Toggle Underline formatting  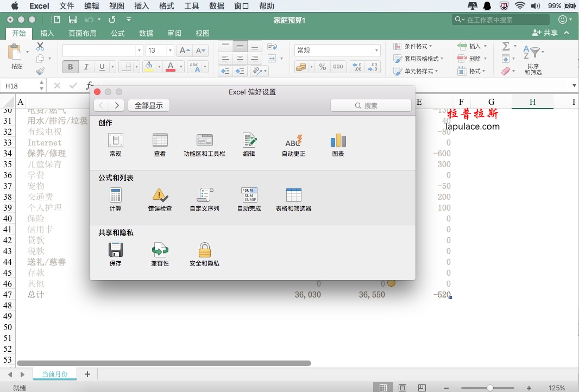point(102,67)
